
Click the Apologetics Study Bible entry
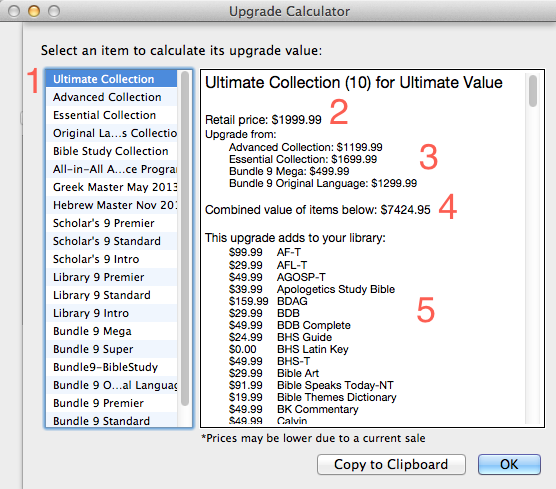(x=312, y=289)
